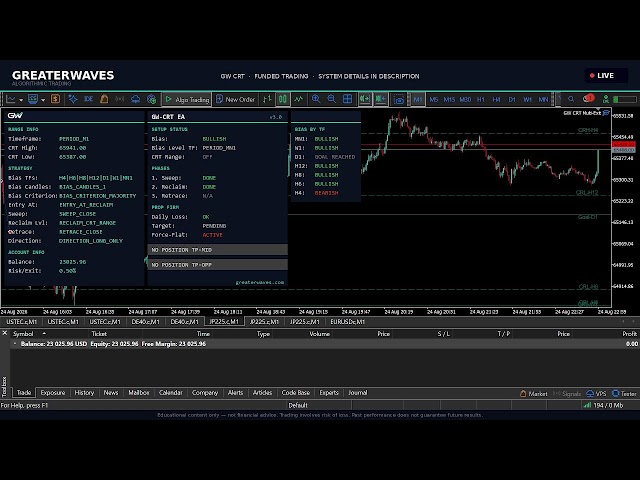The height and width of the screenshot is (480, 640).
Task: Expand the New Chart dropdown arrow
Action: [21, 100]
